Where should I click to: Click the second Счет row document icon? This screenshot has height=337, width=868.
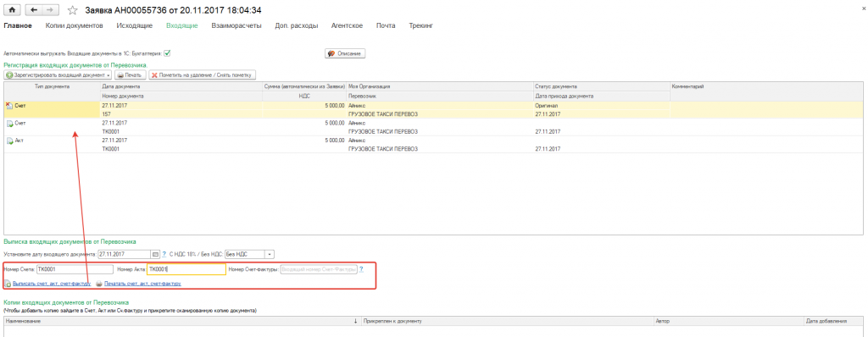click(9, 124)
